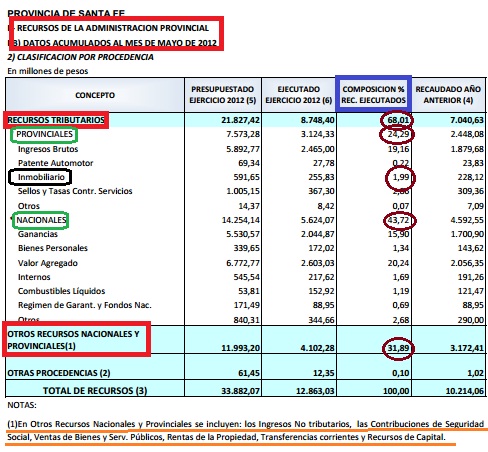
Task: Select the Regimen de Garant. y Fondos Nac. label
Action: (85, 305)
